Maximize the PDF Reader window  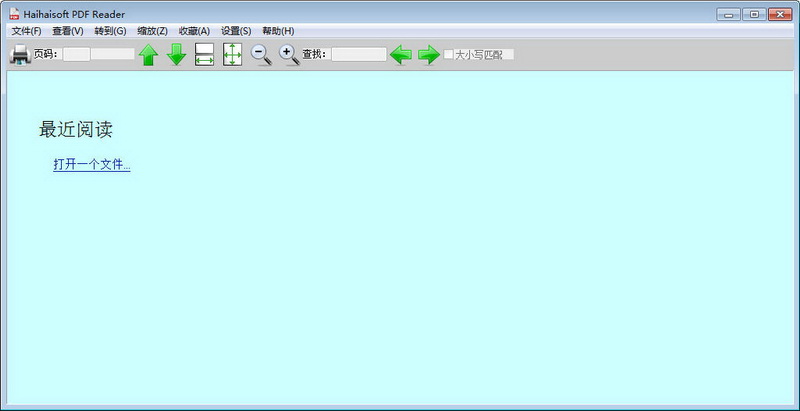754,14
